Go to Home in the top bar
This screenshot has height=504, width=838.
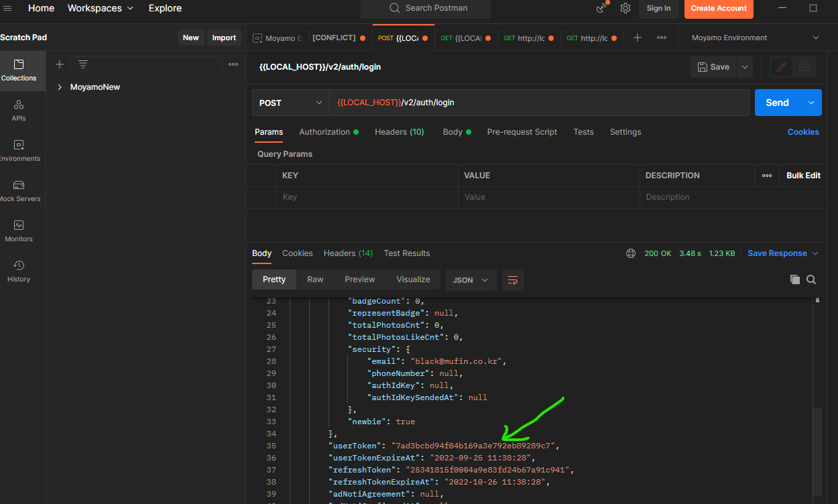(x=41, y=8)
